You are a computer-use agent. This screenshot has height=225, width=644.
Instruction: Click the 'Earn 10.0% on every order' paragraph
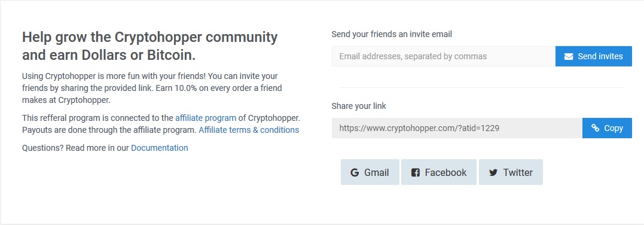coord(152,88)
